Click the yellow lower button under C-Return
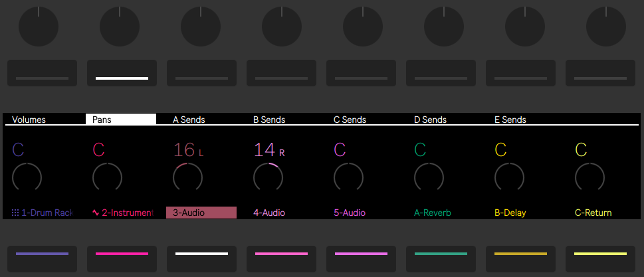Screen dimensions: 644x277 (x=600, y=259)
